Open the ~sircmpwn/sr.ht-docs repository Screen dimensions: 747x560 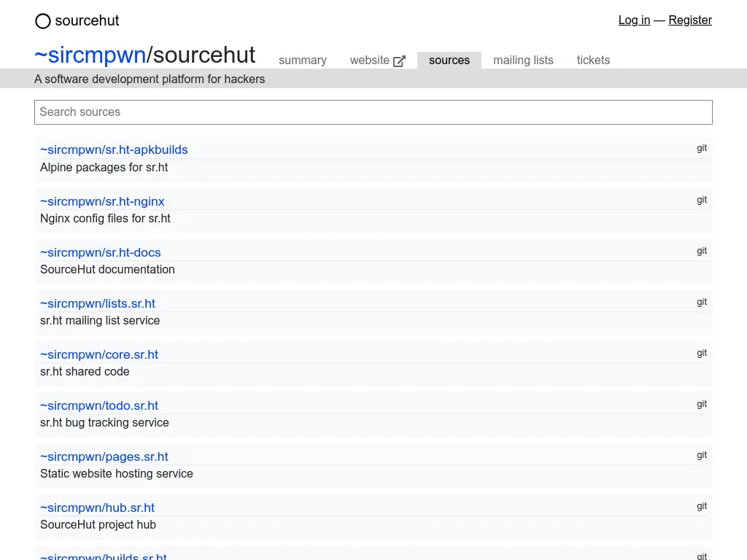[x=101, y=252]
